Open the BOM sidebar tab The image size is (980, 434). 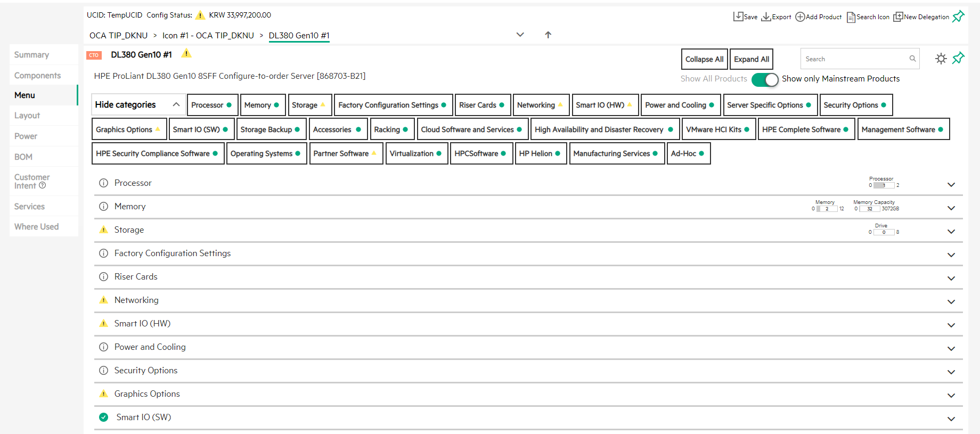[x=44, y=157]
